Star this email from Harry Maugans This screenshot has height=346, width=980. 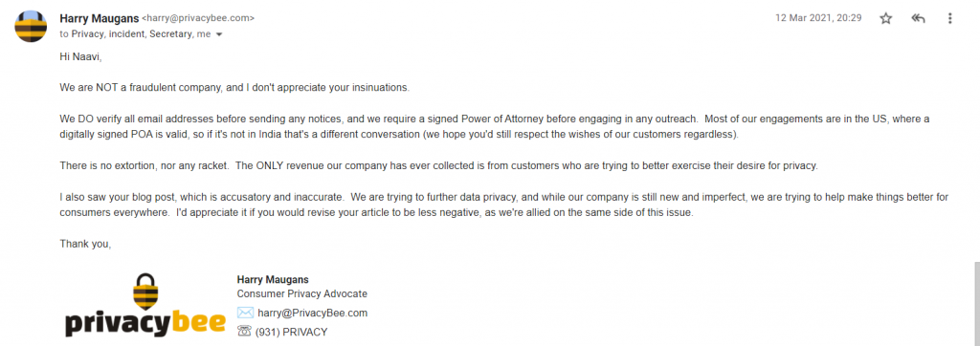click(885, 19)
